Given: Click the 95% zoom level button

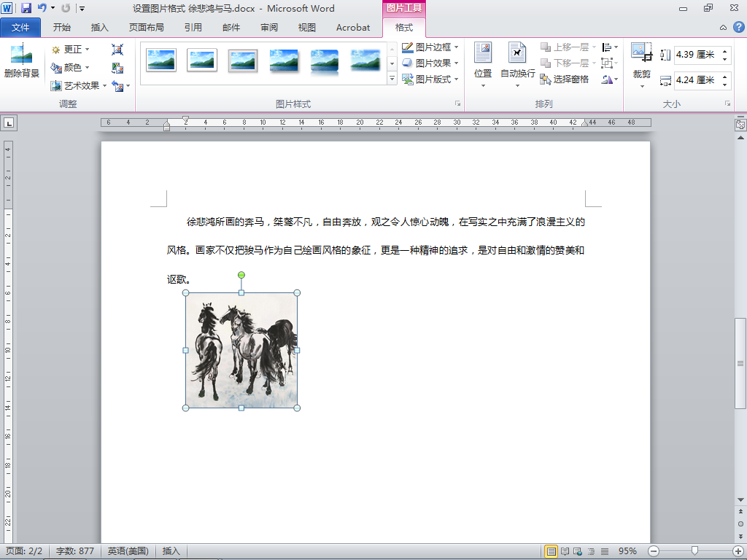Looking at the screenshot, I should (627, 551).
